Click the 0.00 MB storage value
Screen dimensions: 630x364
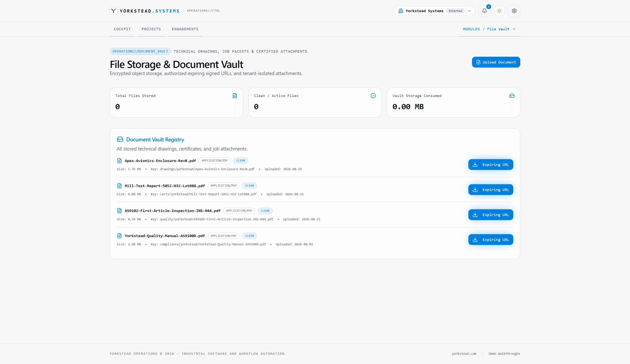click(408, 107)
